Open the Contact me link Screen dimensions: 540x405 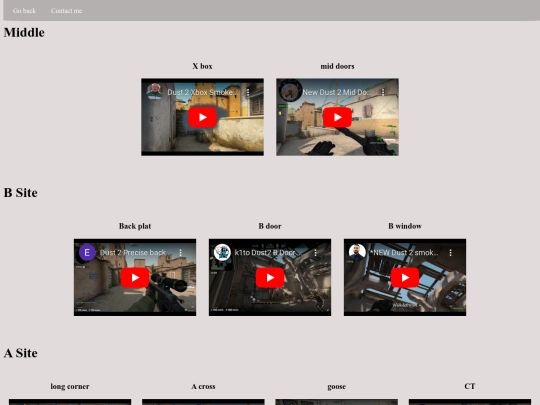coord(66,11)
